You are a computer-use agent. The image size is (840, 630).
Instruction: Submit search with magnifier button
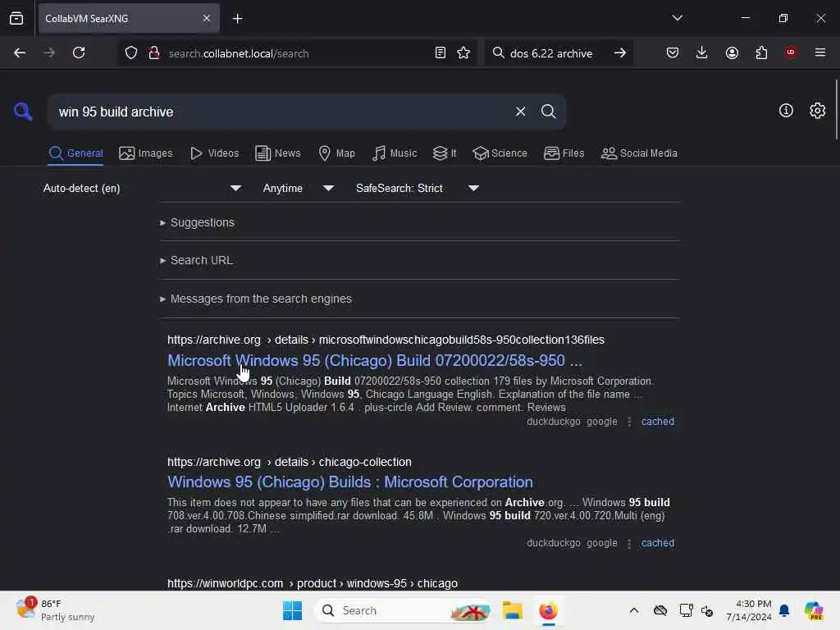pos(548,112)
